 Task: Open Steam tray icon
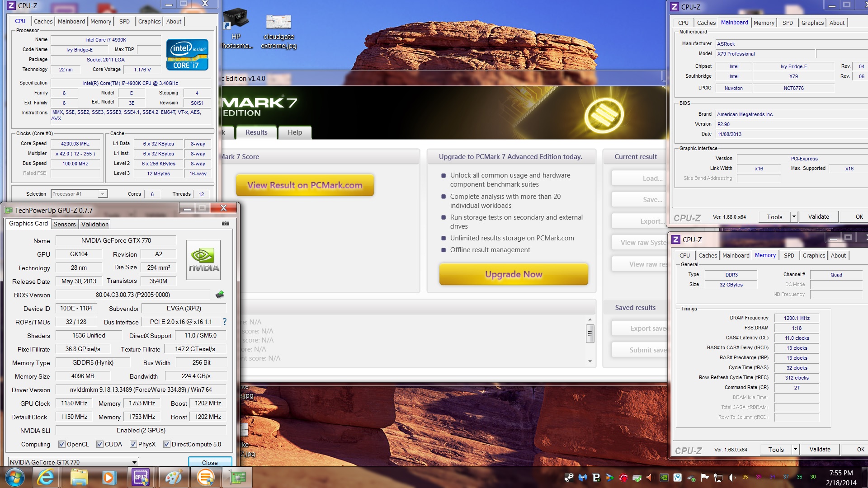[569, 477]
